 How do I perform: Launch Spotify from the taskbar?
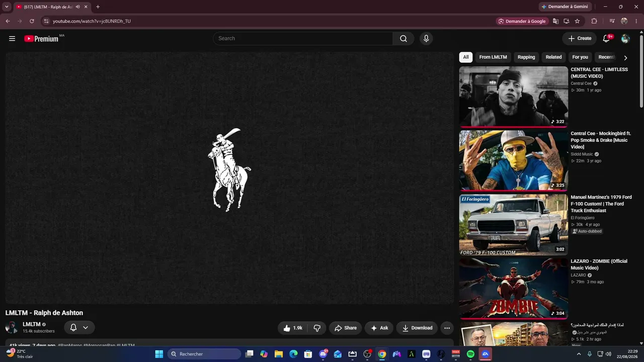tap(470, 354)
